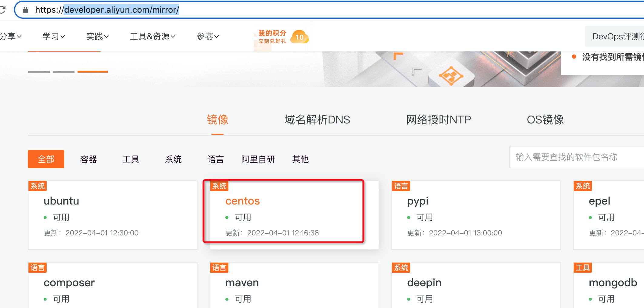The image size is (644, 308).
Task: Open the 分享 dropdown menu
Action: [11, 37]
